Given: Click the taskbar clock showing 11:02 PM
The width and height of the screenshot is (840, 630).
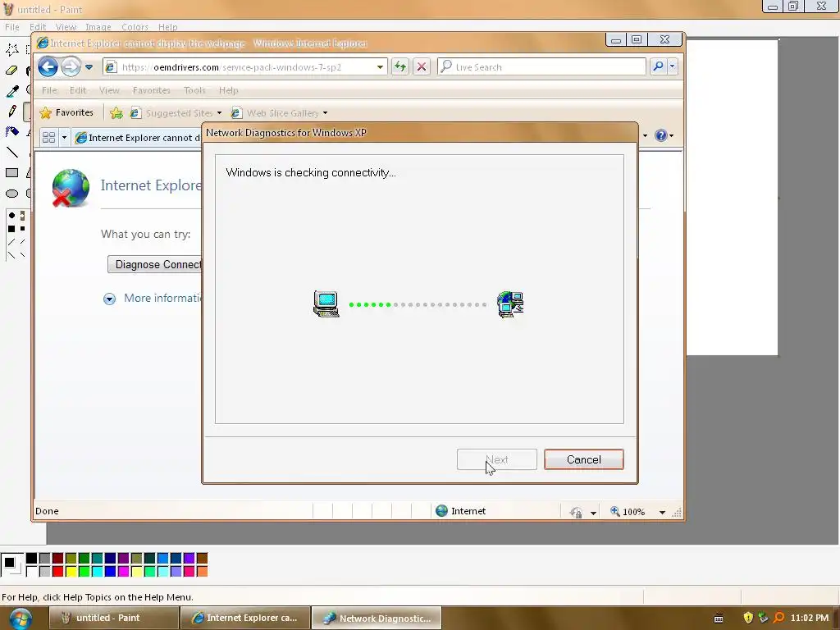Looking at the screenshot, I should (x=810, y=618).
